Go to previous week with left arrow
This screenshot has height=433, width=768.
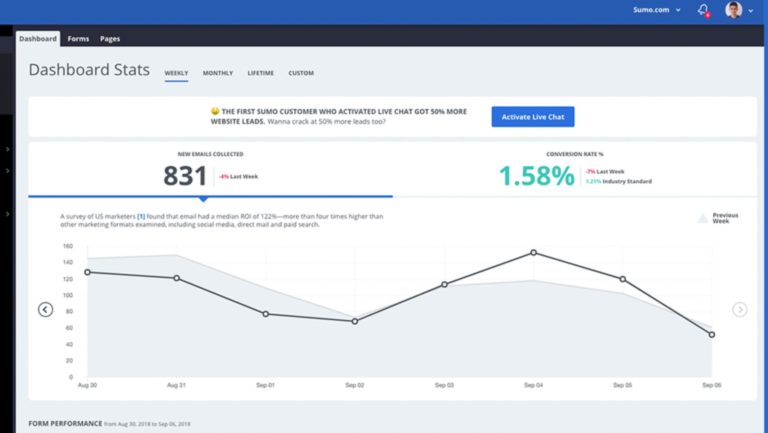point(45,309)
